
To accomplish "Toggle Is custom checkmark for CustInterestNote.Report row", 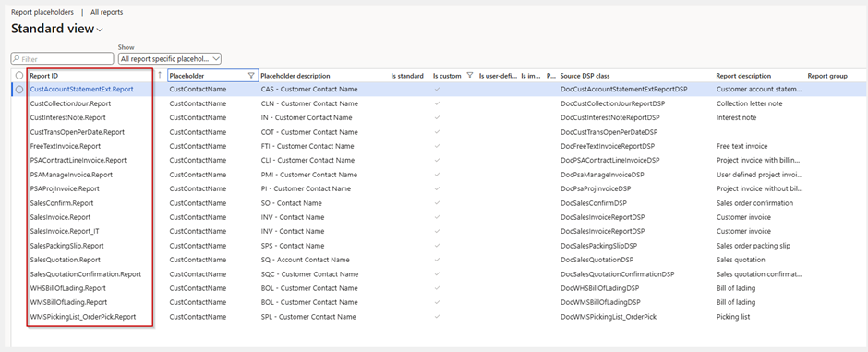I will 438,117.
